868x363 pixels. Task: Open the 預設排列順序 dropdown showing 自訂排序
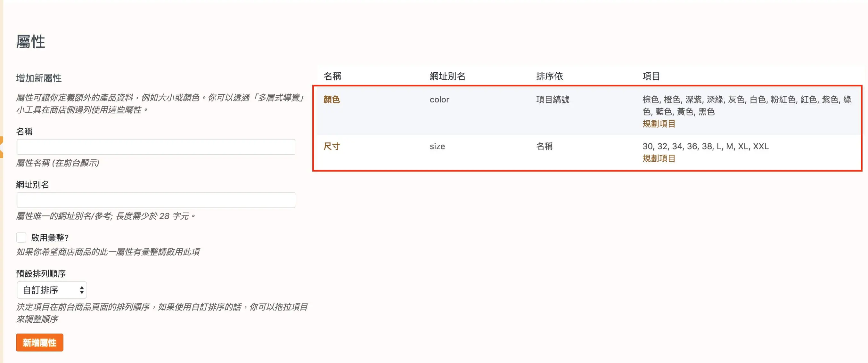[x=52, y=290]
